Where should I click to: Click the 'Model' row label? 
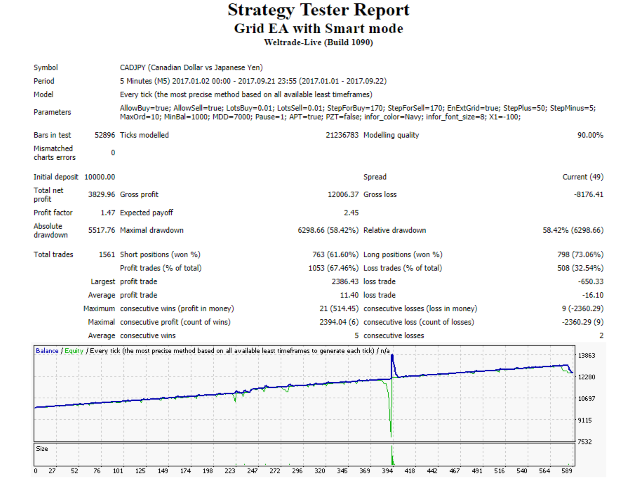point(43,95)
